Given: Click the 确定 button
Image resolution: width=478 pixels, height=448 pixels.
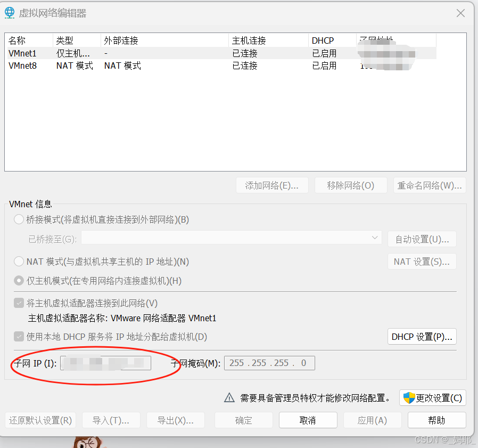Looking at the screenshot, I should [x=244, y=420].
